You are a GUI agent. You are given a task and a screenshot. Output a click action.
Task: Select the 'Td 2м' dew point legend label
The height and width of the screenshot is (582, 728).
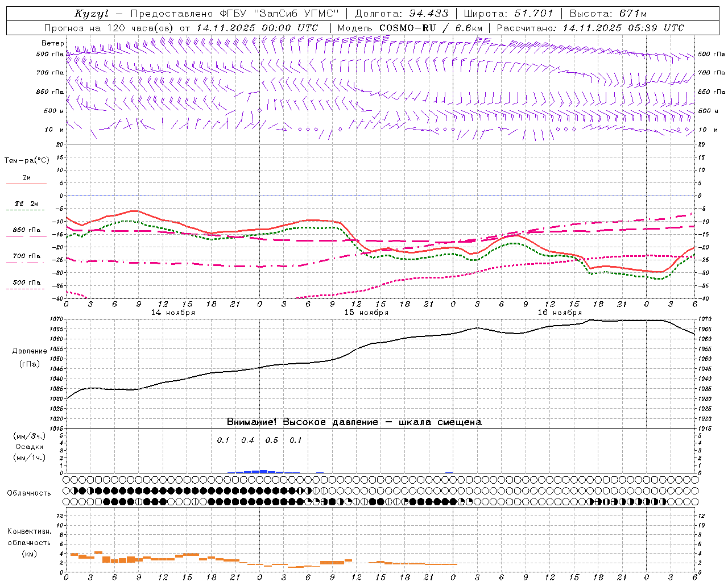tap(26, 203)
